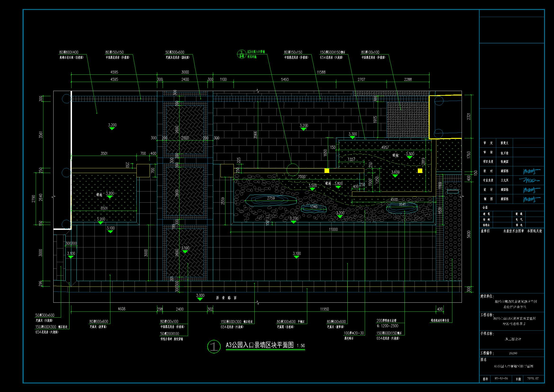Select the landscape stone labeled 1340
The width and height of the screenshot is (554, 392).
coord(314,208)
